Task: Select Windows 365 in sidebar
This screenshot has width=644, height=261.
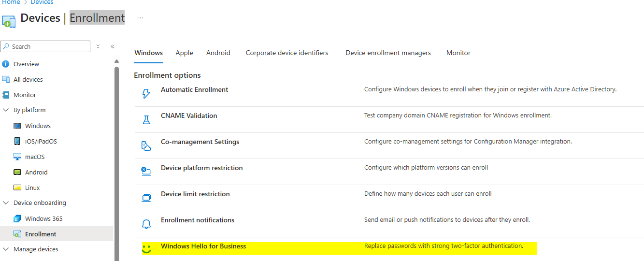Action: [x=43, y=218]
